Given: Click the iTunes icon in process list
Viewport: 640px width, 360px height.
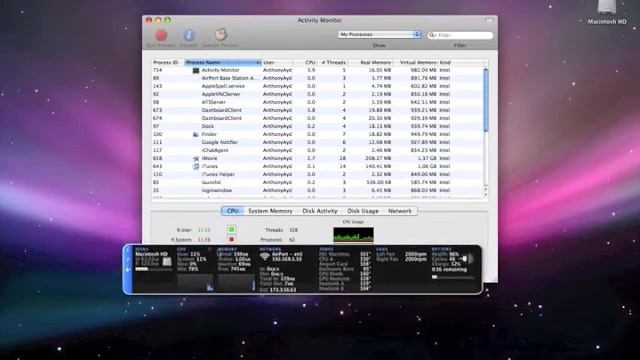Looking at the screenshot, I should (x=196, y=167).
